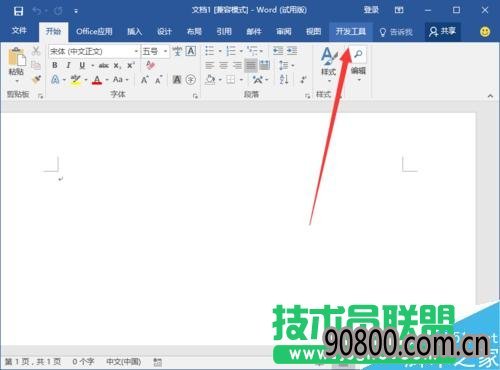Undo the last action
The width and height of the screenshot is (500, 370).
(37, 11)
